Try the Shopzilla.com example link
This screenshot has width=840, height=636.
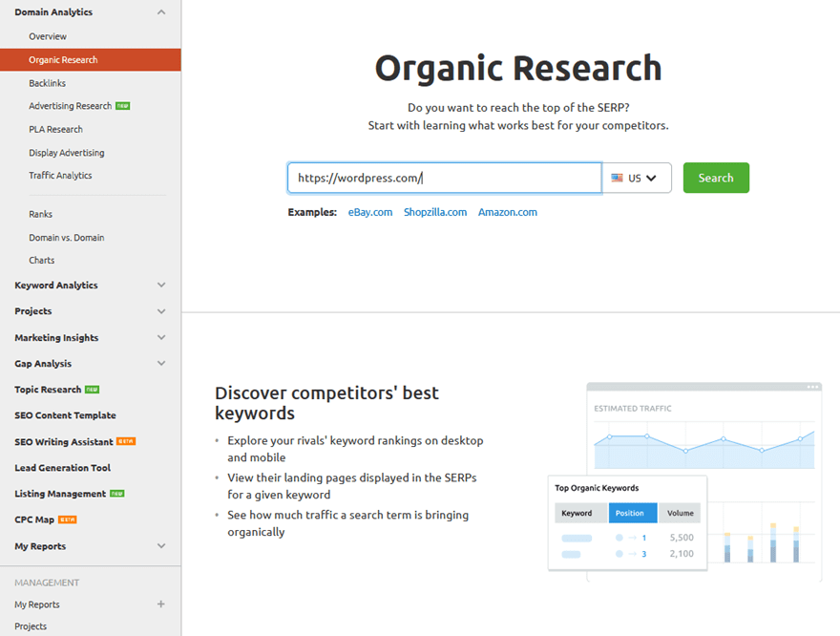pyautogui.click(x=434, y=212)
